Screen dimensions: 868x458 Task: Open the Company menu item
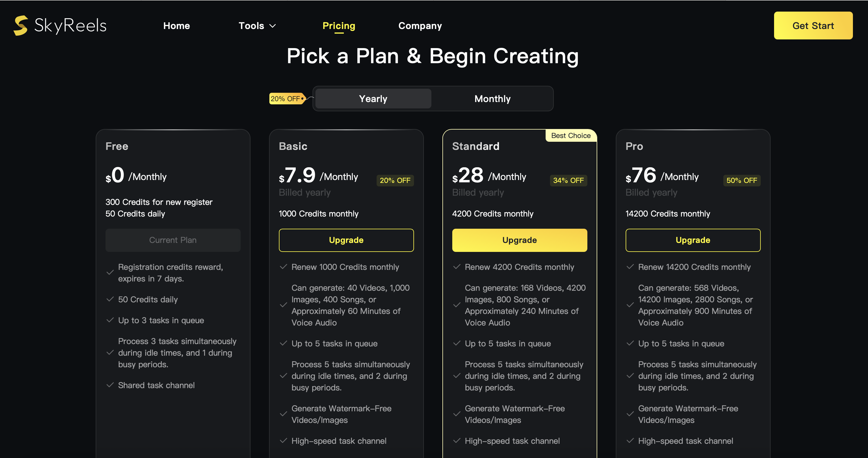tap(420, 26)
